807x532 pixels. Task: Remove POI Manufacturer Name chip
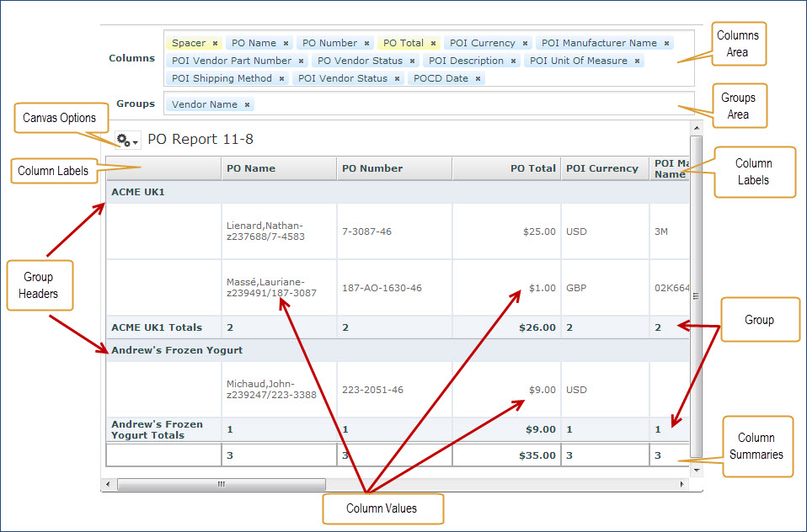pos(666,43)
